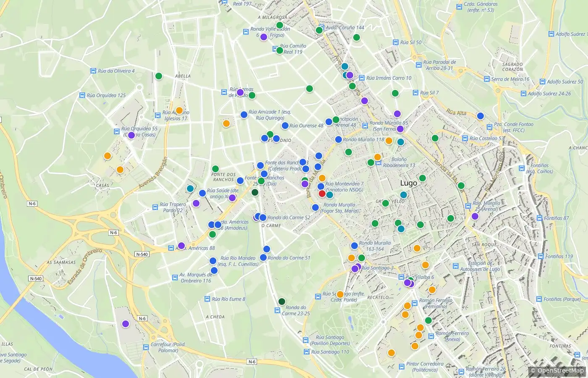Open the Rúa da Oliveira 4 bus stop icon
The image size is (588, 378).
click(x=93, y=71)
